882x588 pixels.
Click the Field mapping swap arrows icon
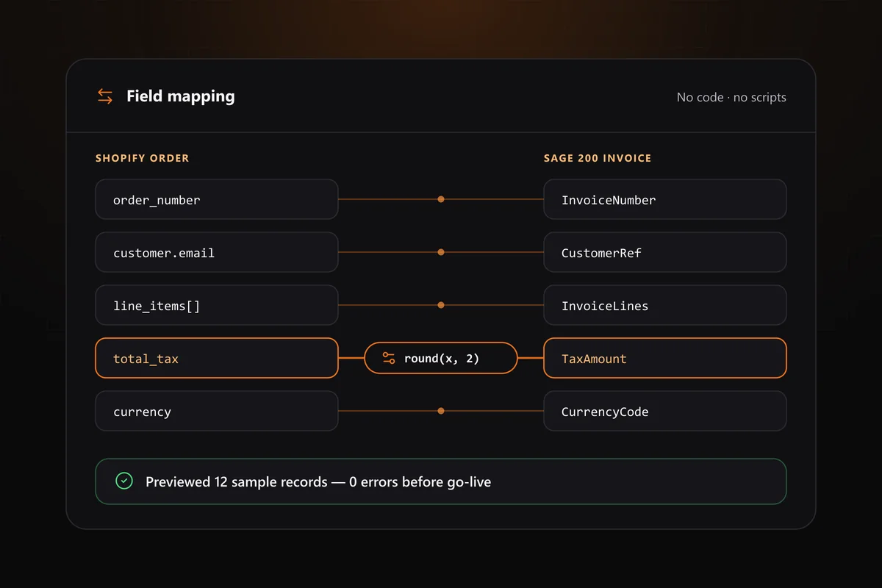tap(105, 96)
